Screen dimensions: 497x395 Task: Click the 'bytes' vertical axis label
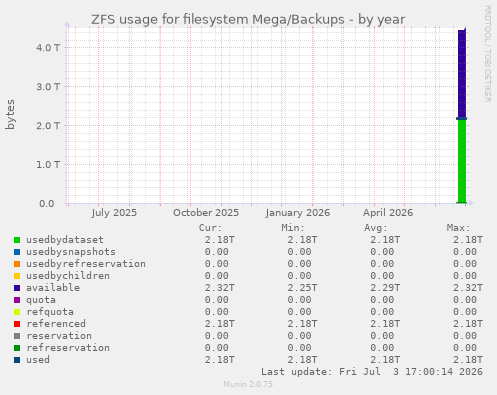(10, 114)
